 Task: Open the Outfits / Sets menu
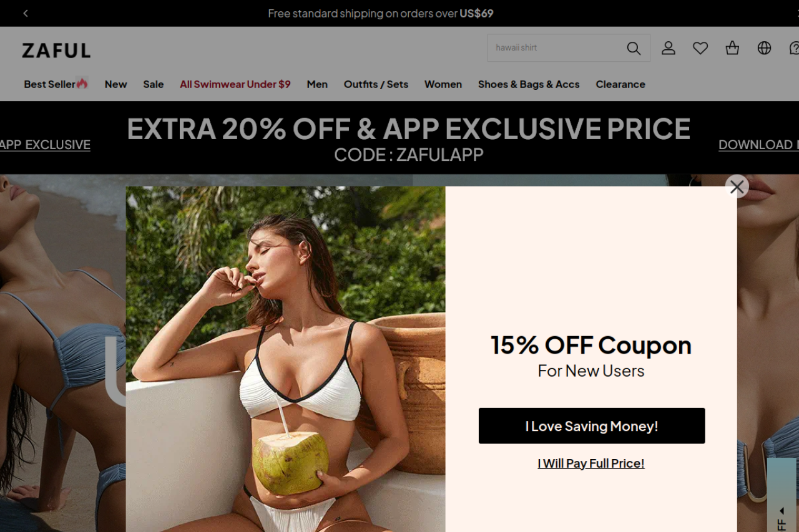[376, 84]
